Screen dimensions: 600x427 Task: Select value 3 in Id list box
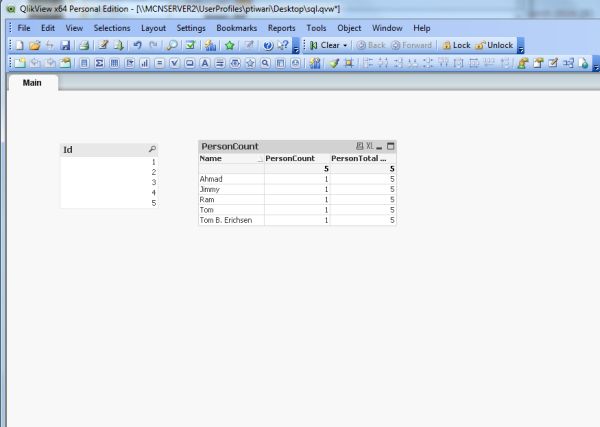[109, 183]
